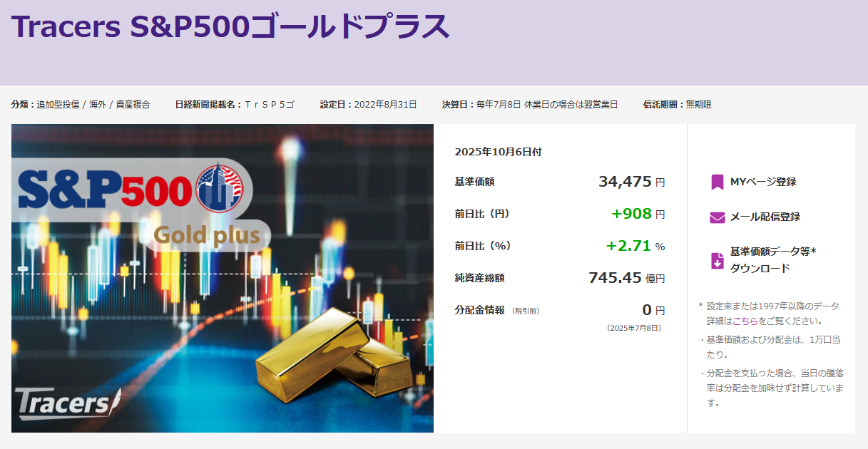This screenshot has width=868, height=449.
Task: Click the 基準価額 value 34,475
Action: pyautogui.click(x=625, y=182)
